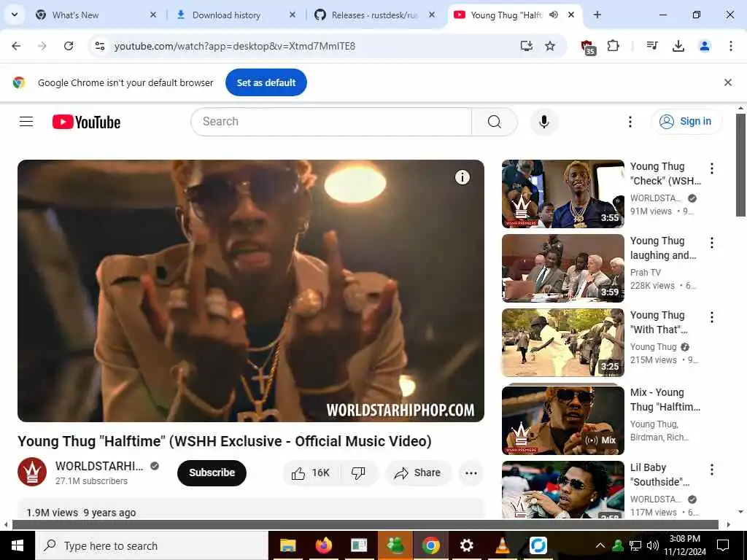The width and height of the screenshot is (747, 560).
Task: Click the main video player to pause
Action: (251, 290)
